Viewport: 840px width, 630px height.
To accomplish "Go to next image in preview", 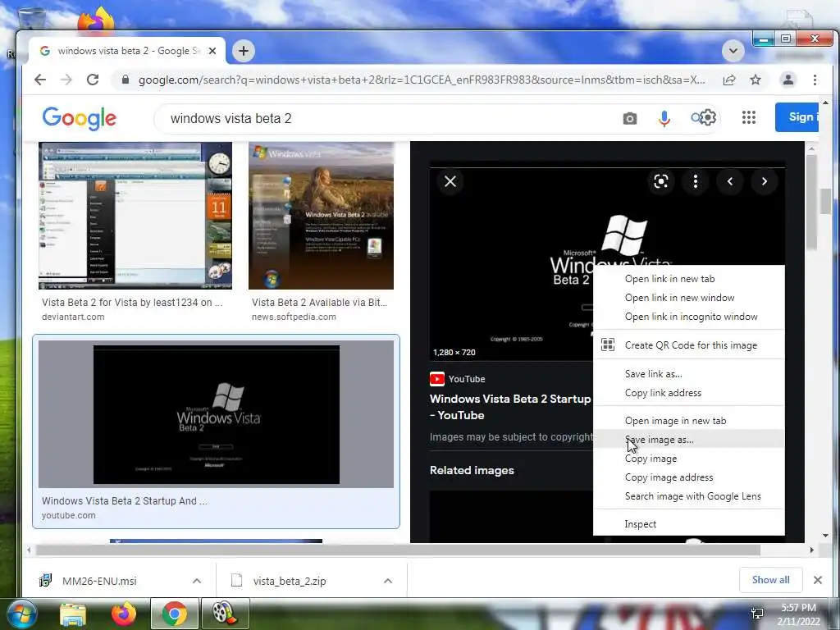I will [764, 181].
